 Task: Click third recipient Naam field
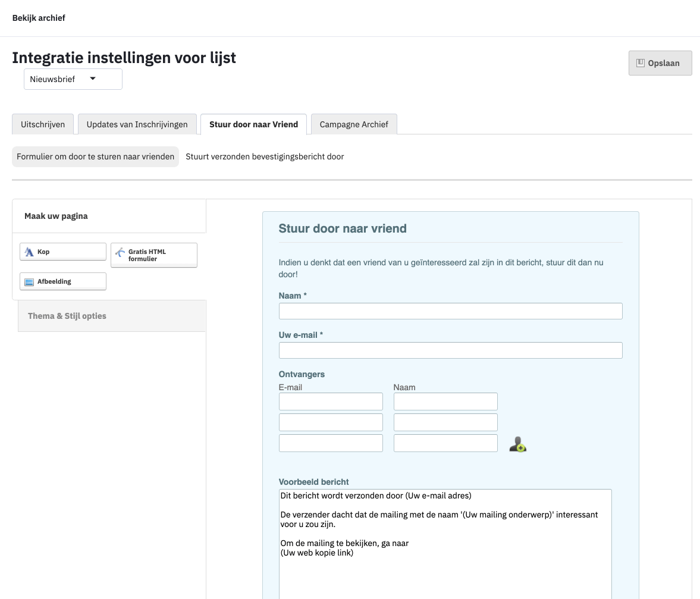coord(445,443)
